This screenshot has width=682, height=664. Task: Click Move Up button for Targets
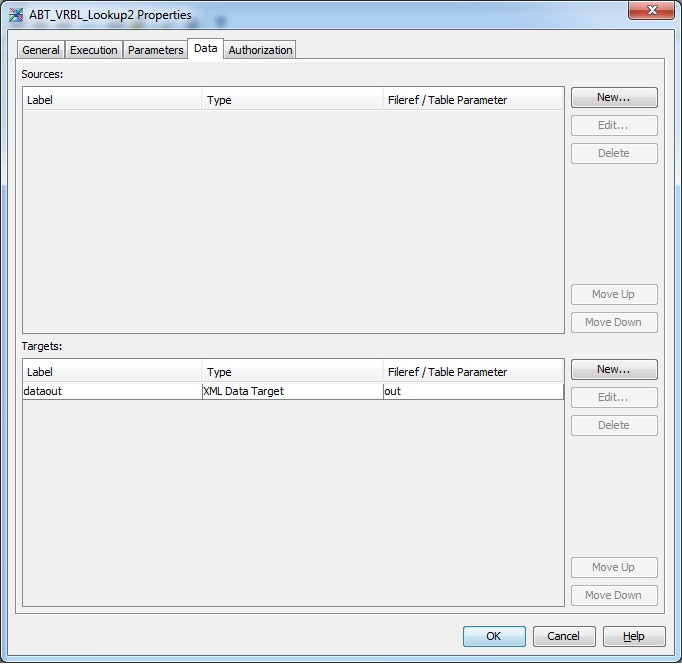[614, 567]
